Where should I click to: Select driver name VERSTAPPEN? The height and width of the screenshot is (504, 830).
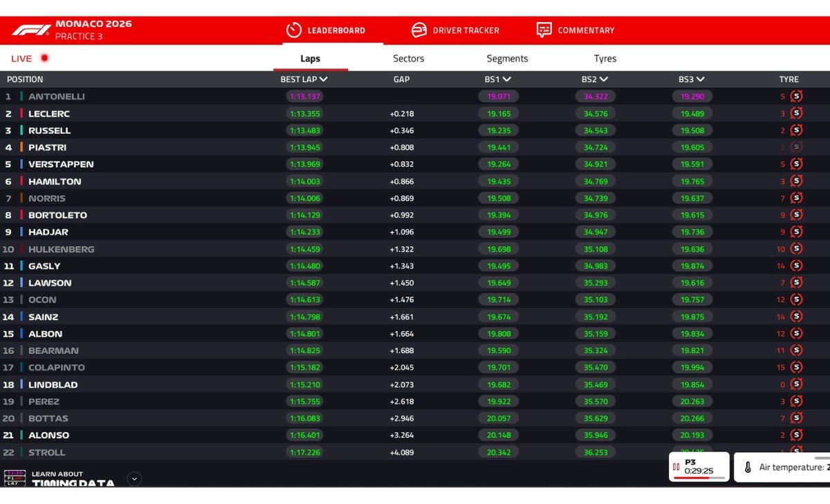point(61,165)
